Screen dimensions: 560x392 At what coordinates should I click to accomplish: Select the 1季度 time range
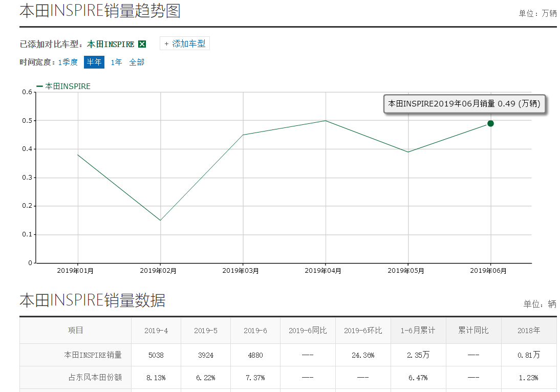[x=68, y=62]
